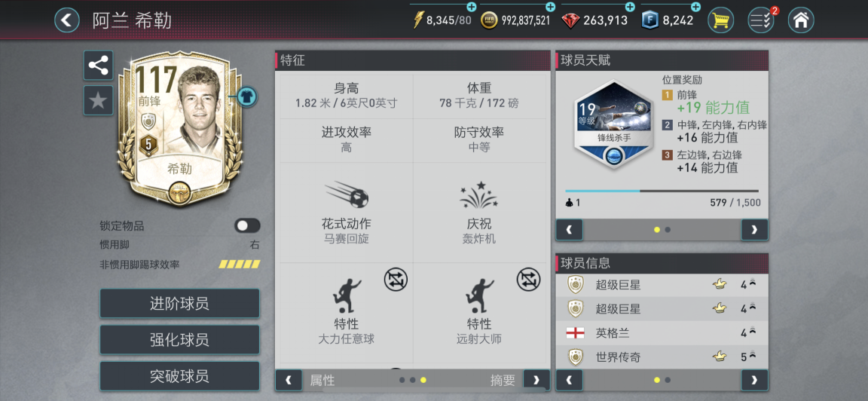868x401 pixels.
Task: Go to previous page of 球员信息 panel
Action: [x=569, y=380]
